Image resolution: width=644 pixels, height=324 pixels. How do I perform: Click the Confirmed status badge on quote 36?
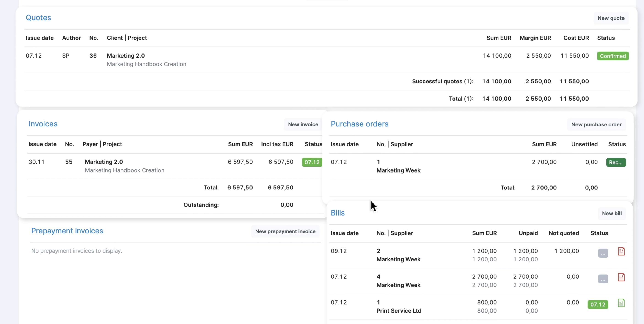coord(613,56)
